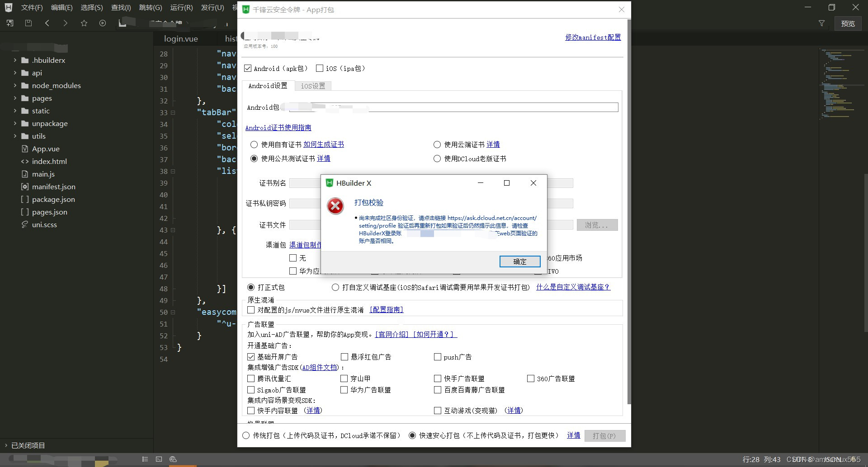Click the favorites star icon in the toolbar
The image size is (868, 467).
(x=84, y=23)
